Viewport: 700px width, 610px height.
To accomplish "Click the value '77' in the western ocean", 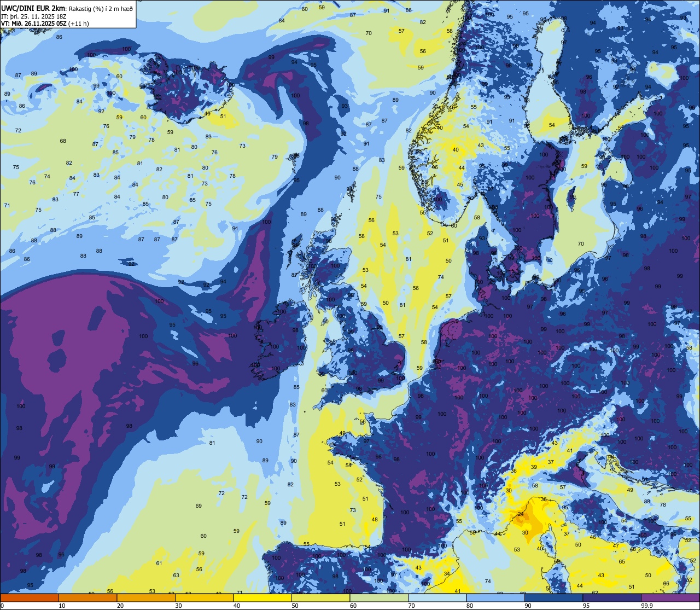I will click(x=76, y=194).
